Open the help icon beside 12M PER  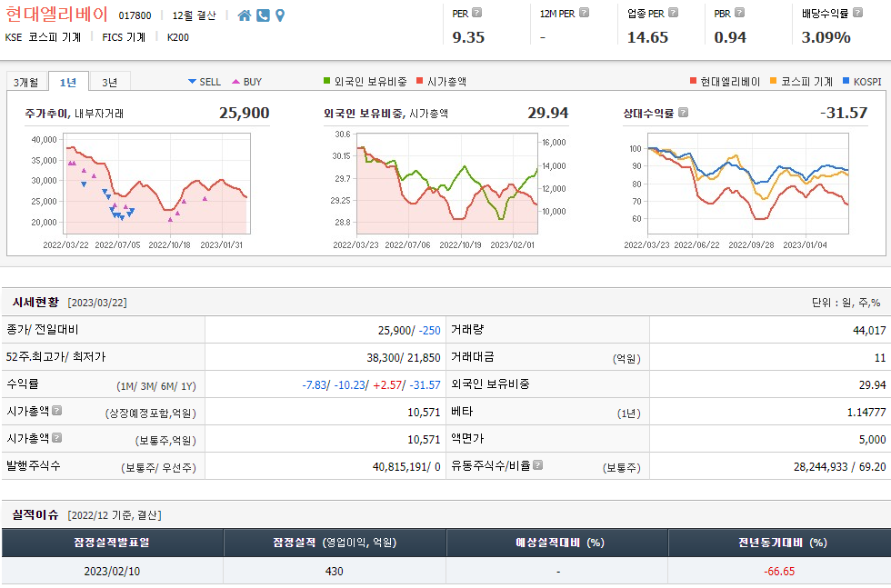(584, 13)
